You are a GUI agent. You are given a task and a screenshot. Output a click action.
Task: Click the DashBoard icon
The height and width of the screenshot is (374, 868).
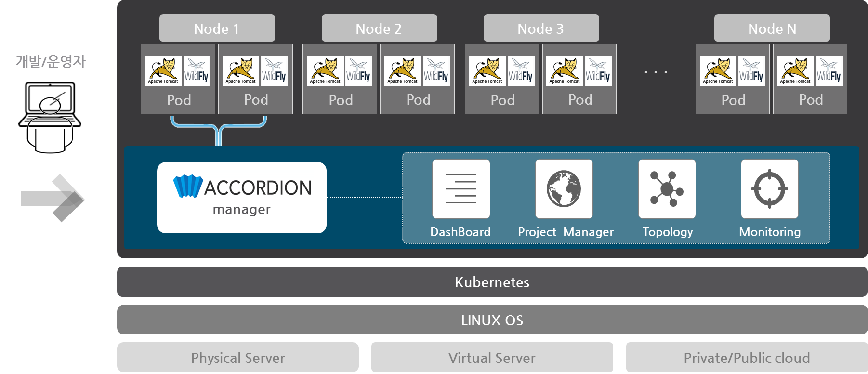point(461,189)
